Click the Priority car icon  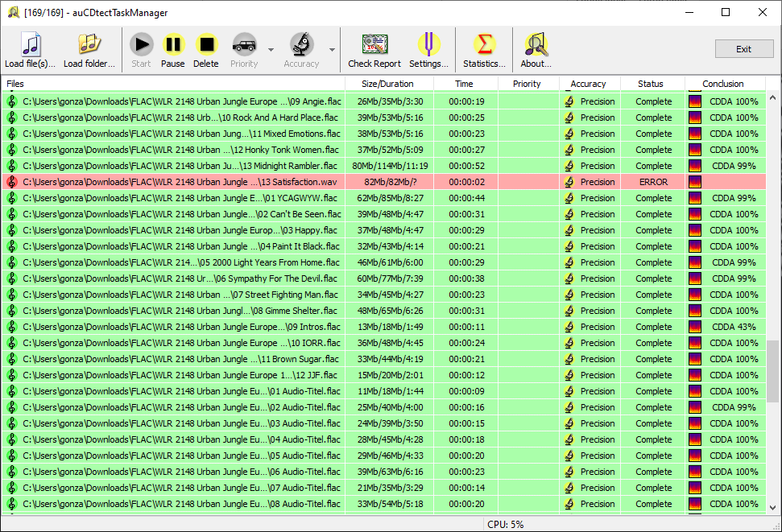click(244, 45)
